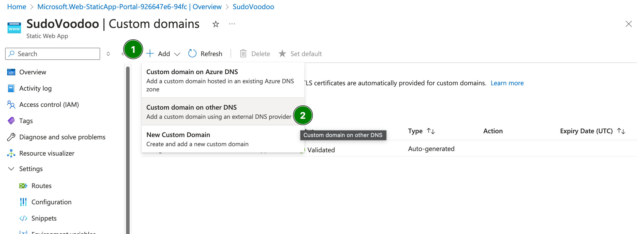
Task: Click the Routes icon
Action: 23,186
